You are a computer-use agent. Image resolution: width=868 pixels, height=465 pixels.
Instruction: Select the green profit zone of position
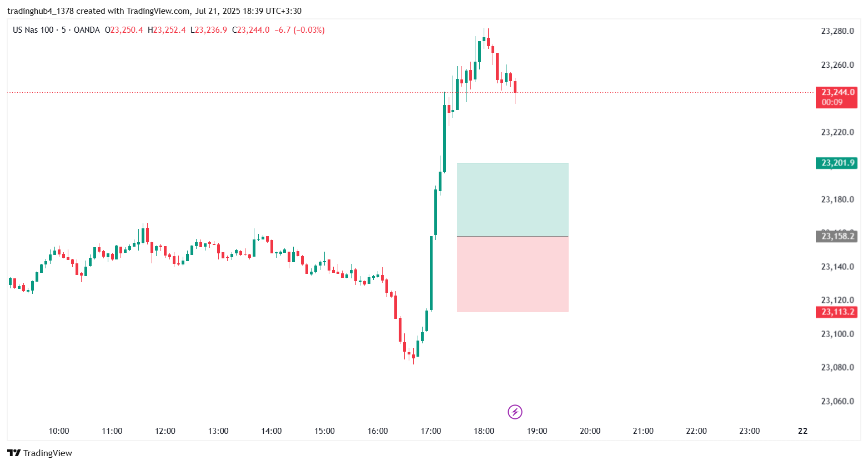pos(512,199)
